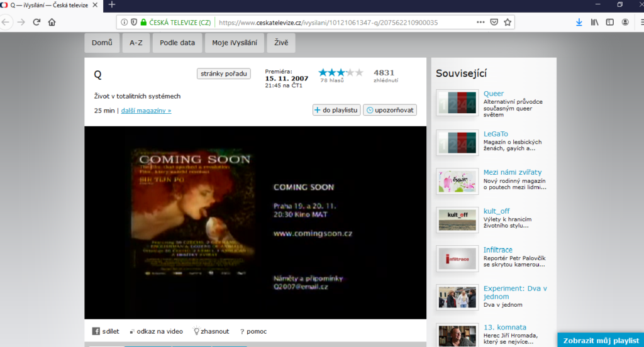
Task: Open the kult_off thumbnail
Action: tap(457, 219)
